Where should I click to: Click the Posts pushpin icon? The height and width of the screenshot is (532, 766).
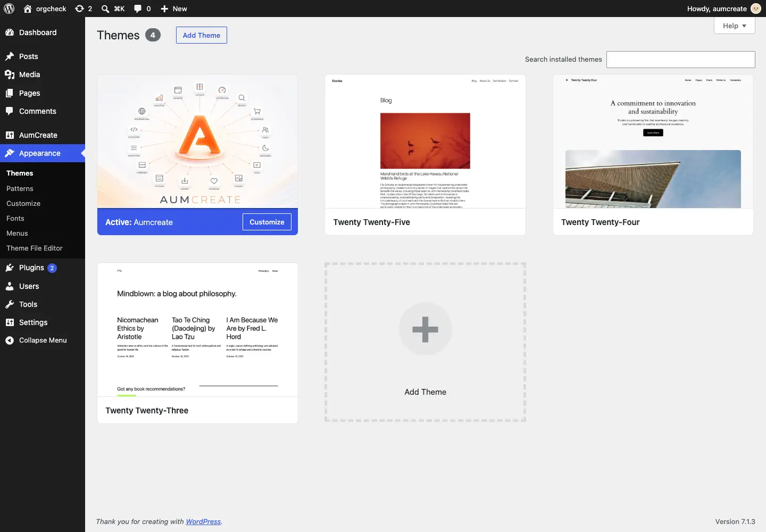click(x=10, y=56)
